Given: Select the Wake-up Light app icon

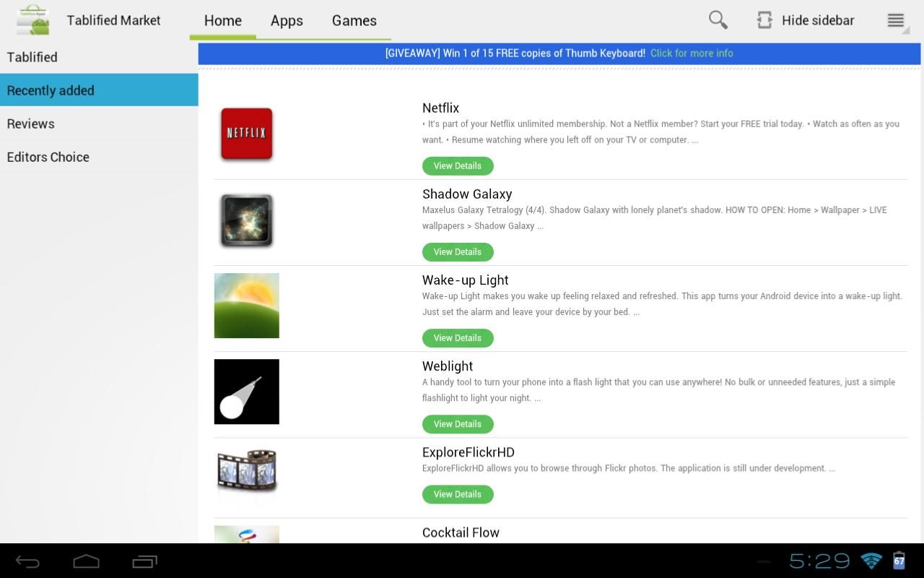Looking at the screenshot, I should pos(246,305).
